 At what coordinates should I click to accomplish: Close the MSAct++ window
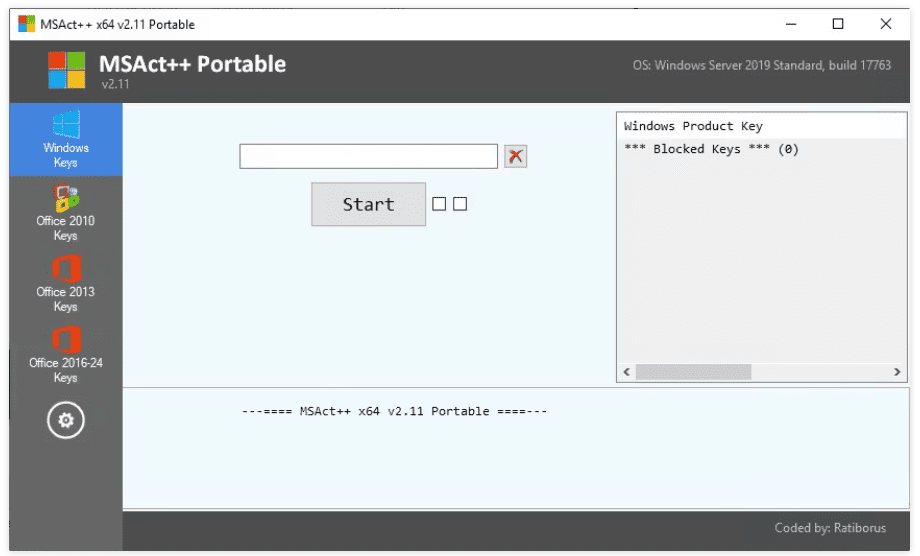[x=885, y=24]
